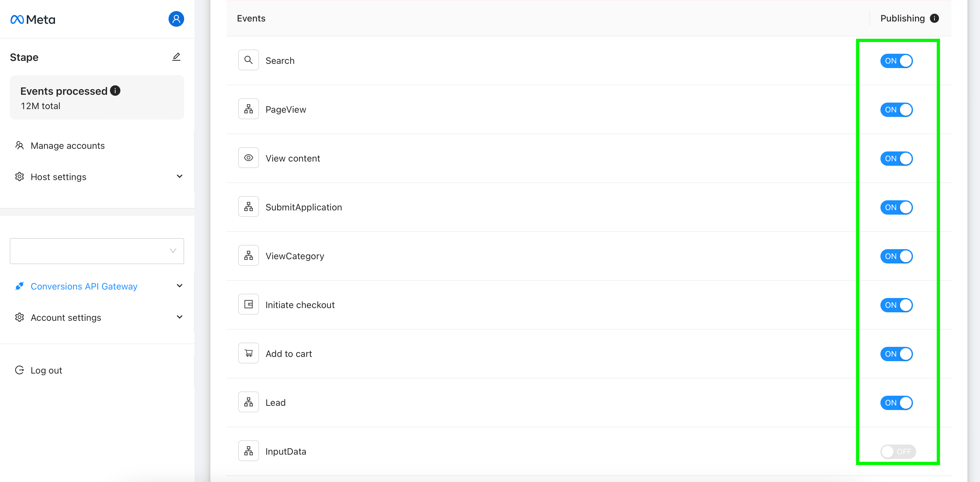Image resolution: width=980 pixels, height=482 pixels.
Task: Click the Meta logo
Action: [33, 20]
